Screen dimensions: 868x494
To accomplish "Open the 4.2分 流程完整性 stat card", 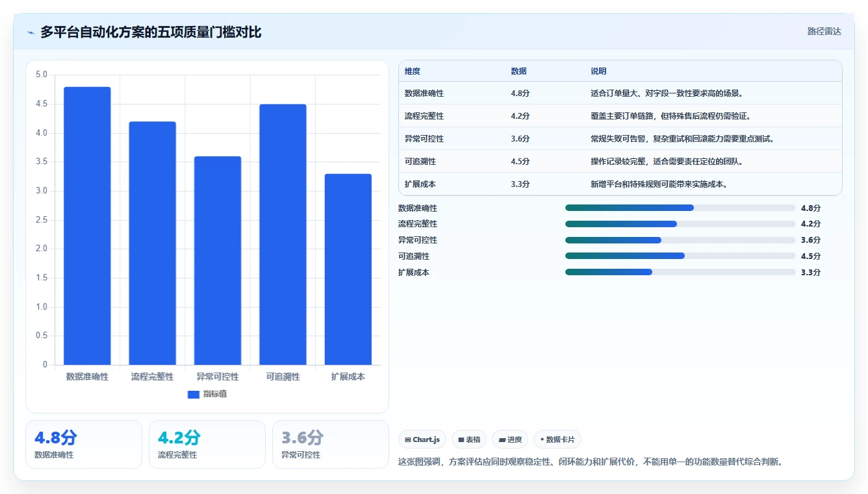I will (207, 444).
